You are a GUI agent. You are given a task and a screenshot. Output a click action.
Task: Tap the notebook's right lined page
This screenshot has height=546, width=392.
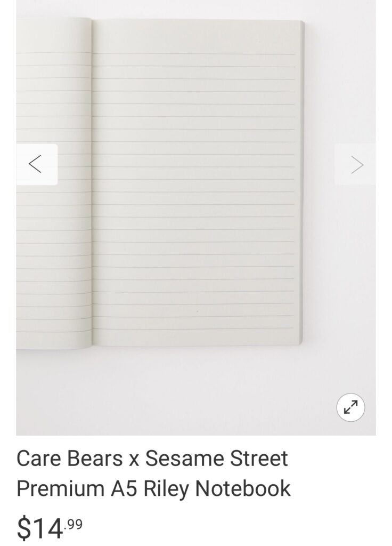point(197,183)
